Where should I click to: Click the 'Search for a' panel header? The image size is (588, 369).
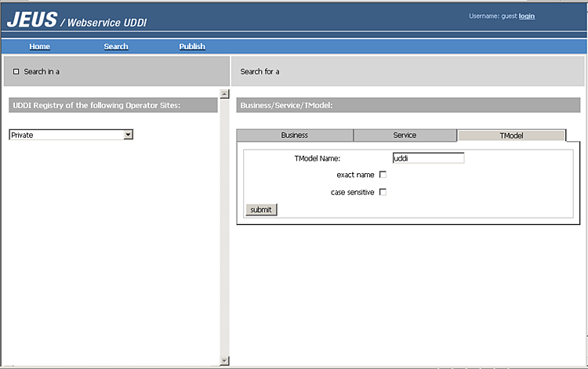pyautogui.click(x=408, y=71)
